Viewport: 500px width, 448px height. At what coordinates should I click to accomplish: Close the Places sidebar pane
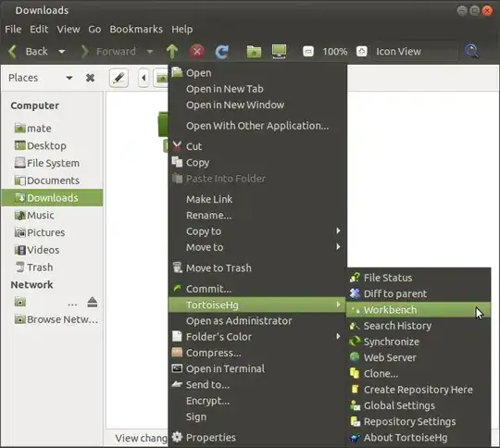click(90, 78)
